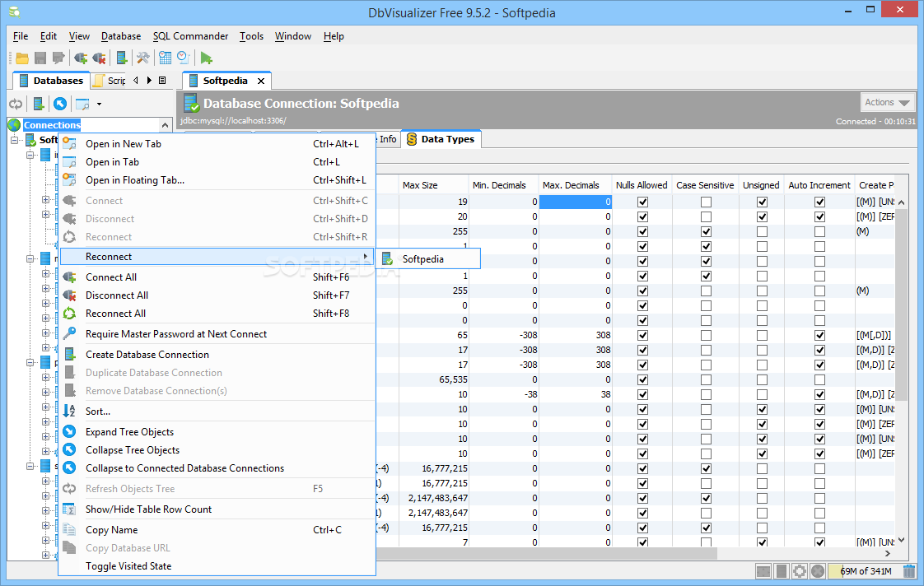Click the Open File folder toolbar icon
924x586 pixels.
tap(22, 58)
